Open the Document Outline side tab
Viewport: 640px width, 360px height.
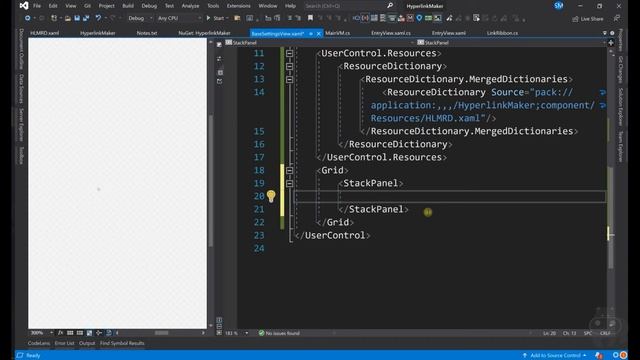(21, 49)
